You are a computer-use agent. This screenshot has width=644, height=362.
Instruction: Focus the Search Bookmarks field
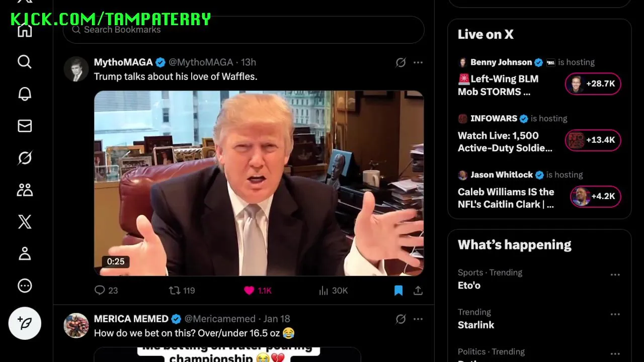tap(244, 30)
